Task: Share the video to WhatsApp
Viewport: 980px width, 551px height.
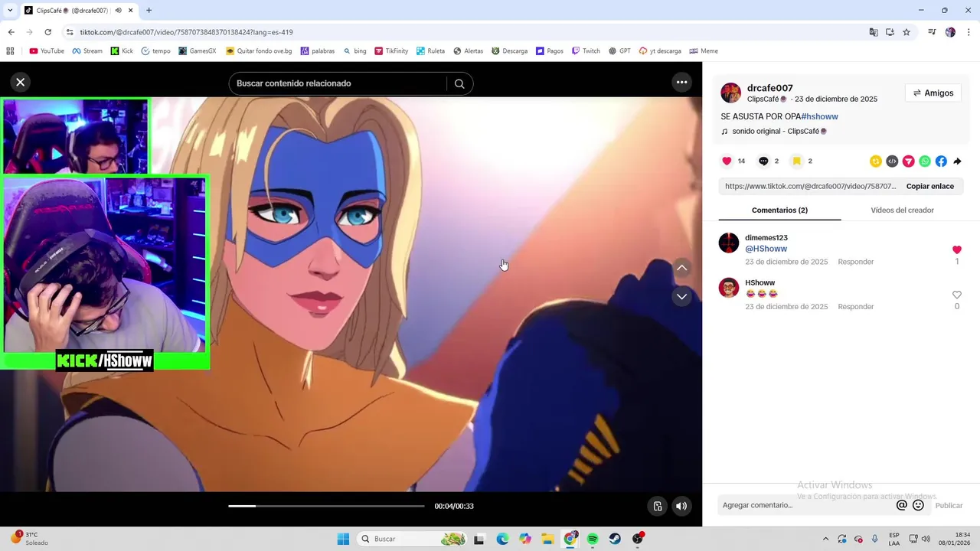Action: pos(925,161)
